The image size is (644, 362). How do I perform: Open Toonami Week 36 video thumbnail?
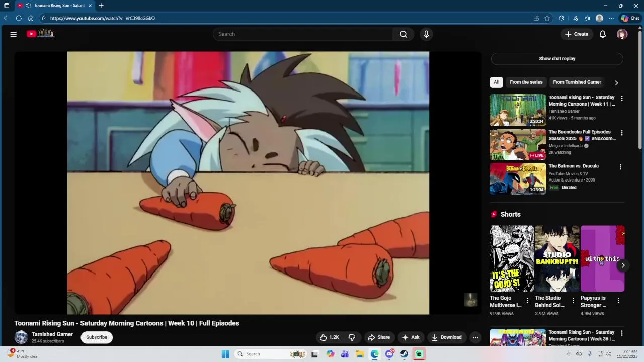tap(518, 337)
